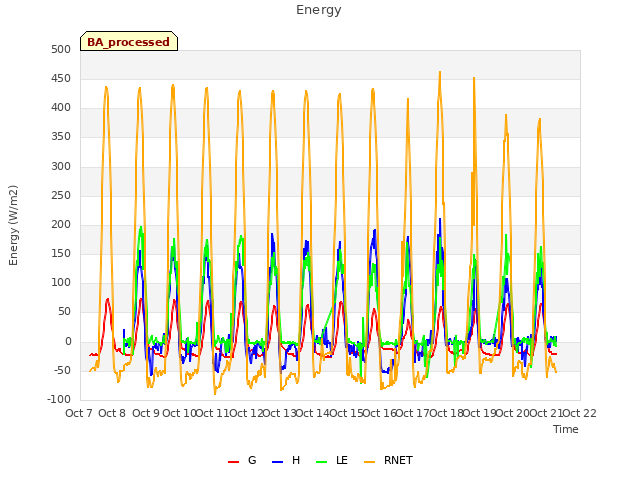
Task: Click the BA_processed annotation label
Action: [x=129, y=42]
